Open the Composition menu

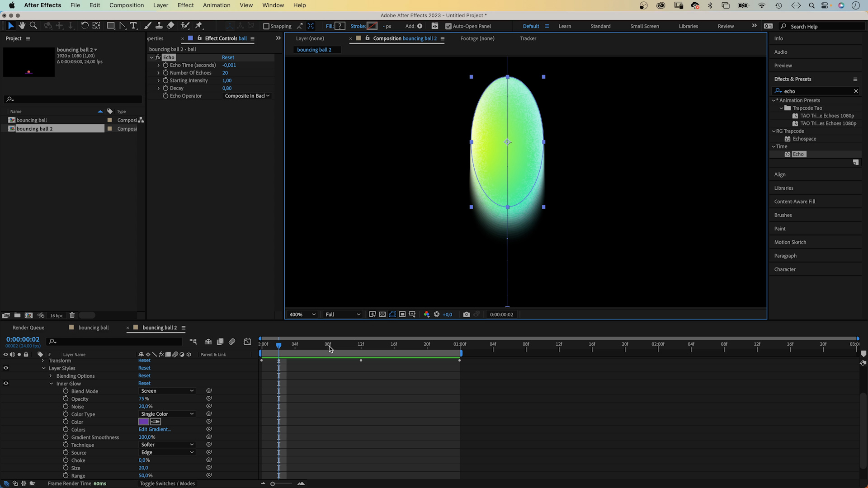(127, 5)
